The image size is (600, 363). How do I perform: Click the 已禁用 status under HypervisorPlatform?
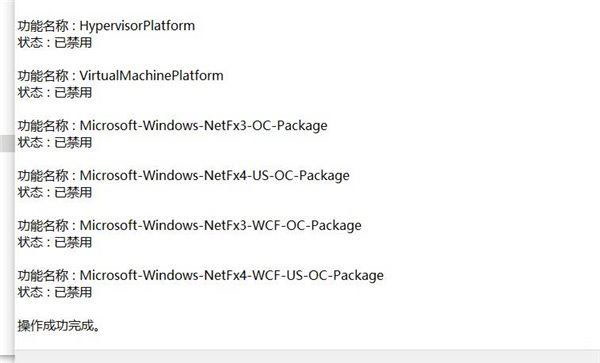pyautogui.click(x=73, y=42)
